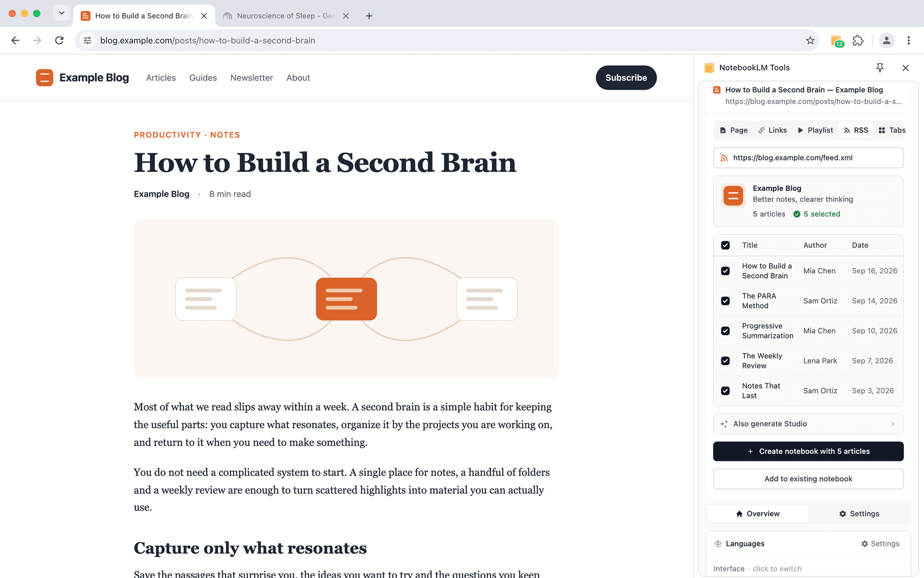Open the browser profile avatar
The width and height of the screenshot is (924, 578).
(886, 40)
